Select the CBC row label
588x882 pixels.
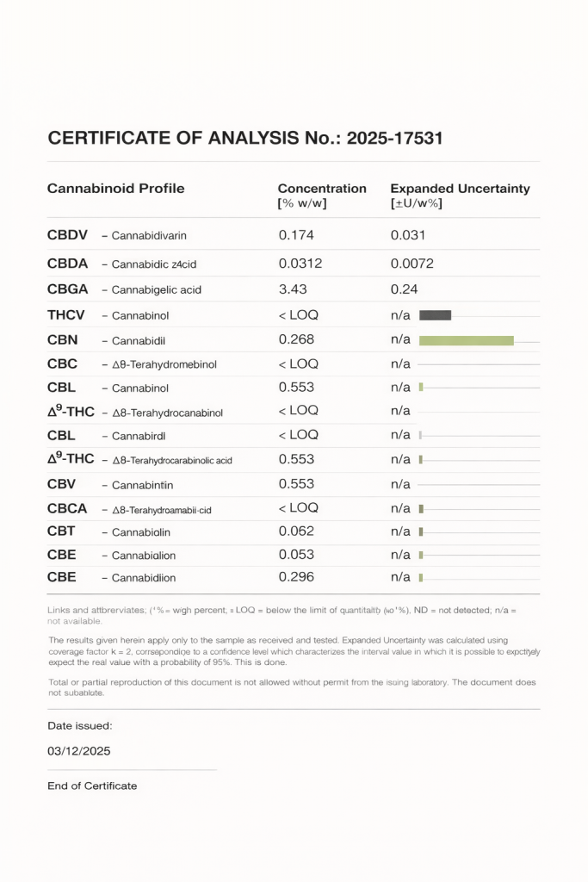pos(62,363)
